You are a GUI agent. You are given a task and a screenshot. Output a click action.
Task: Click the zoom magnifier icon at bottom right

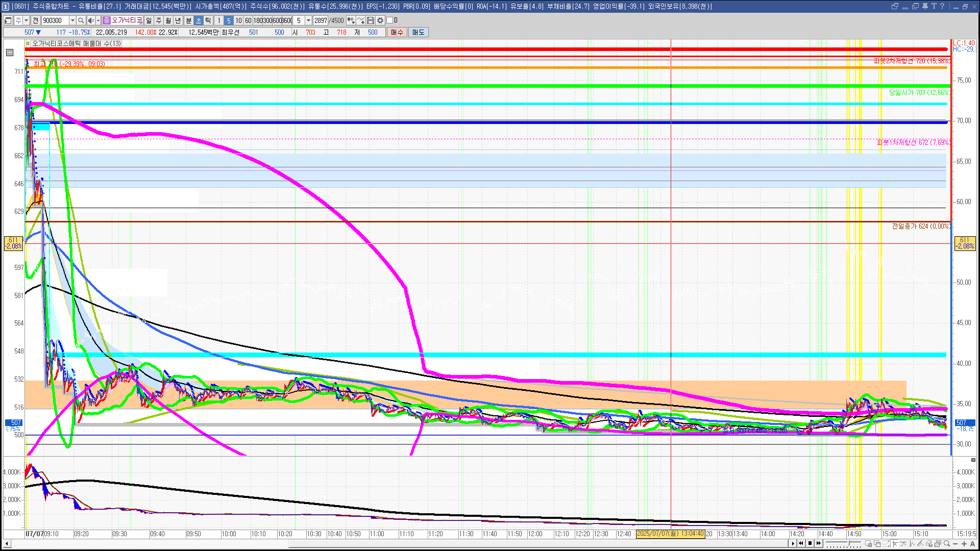tap(947, 544)
